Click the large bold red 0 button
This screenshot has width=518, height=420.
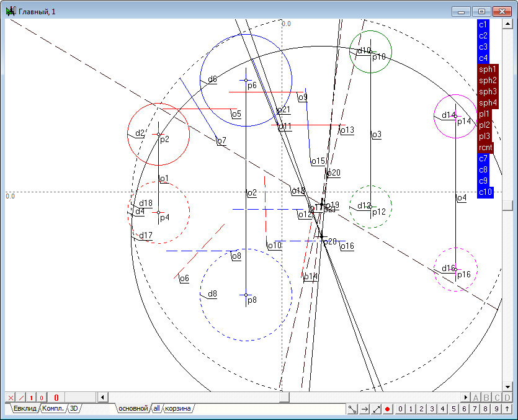(56, 398)
